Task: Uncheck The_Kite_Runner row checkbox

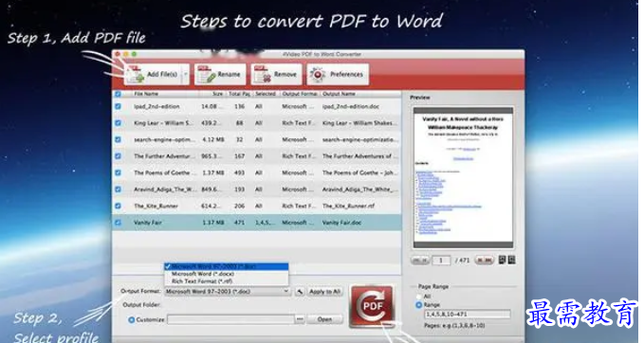Action: pyautogui.click(x=118, y=206)
